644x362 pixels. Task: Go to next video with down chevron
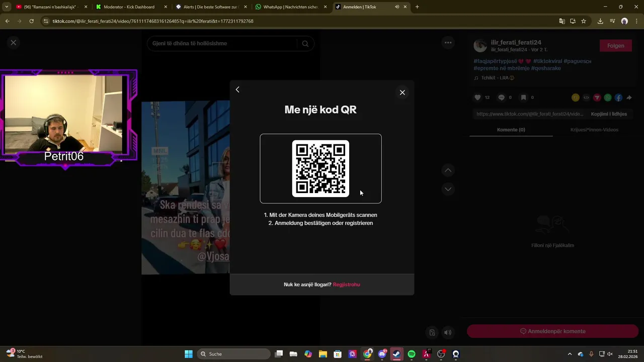(x=448, y=189)
